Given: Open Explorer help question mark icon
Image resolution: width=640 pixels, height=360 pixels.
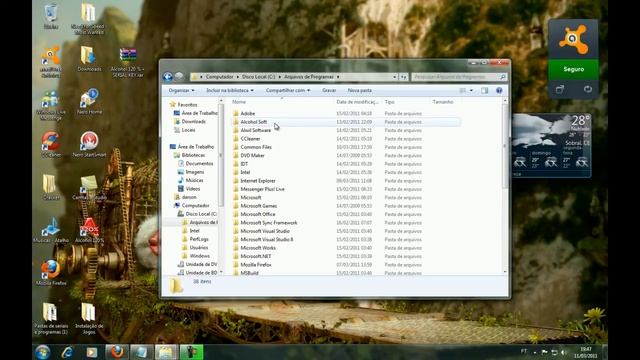Looking at the screenshot, I should [499, 90].
